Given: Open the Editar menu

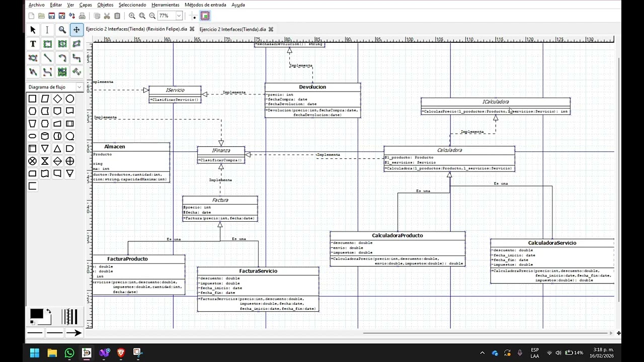Looking at the screenshot, I should click(x=56, y=5).
